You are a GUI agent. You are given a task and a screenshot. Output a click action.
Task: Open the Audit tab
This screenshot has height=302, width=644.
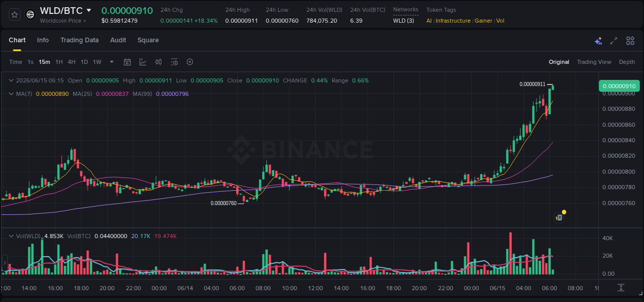(118, 40)
